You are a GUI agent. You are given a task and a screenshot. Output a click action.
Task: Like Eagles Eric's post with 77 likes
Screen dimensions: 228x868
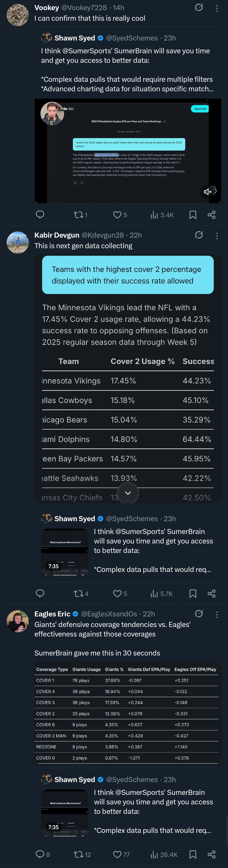coord(121,855)
